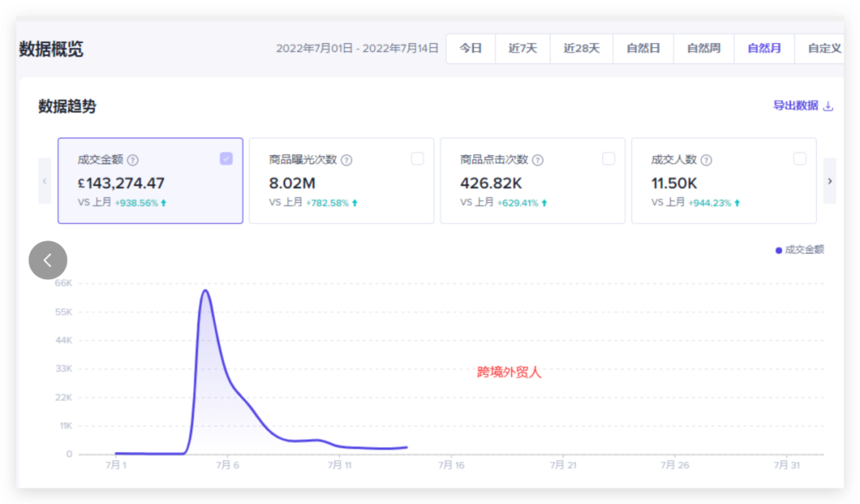Click the 11.50K buyers value
This screenshot has height=504, width=860.
coord(674,183)
